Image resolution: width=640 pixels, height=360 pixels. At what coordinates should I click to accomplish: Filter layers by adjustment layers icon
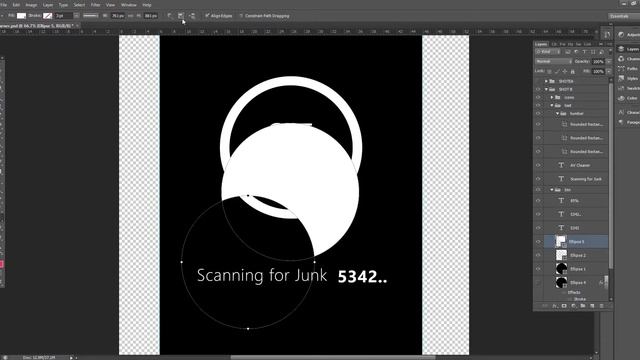[x=576, y=52]
